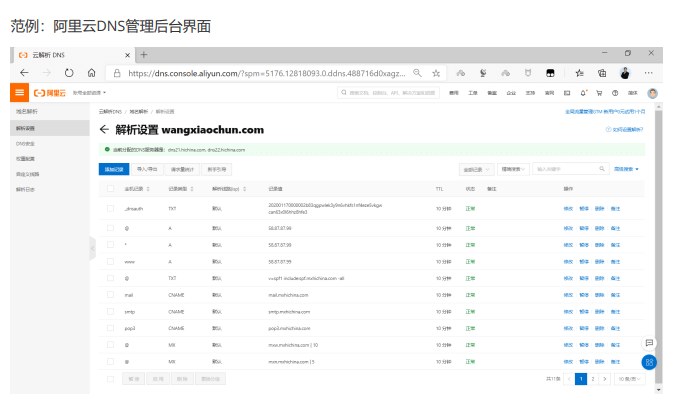Click 修改 in the _dnsauth row
The height and width of the screenshot is (409, 678).
click(568, 209)
